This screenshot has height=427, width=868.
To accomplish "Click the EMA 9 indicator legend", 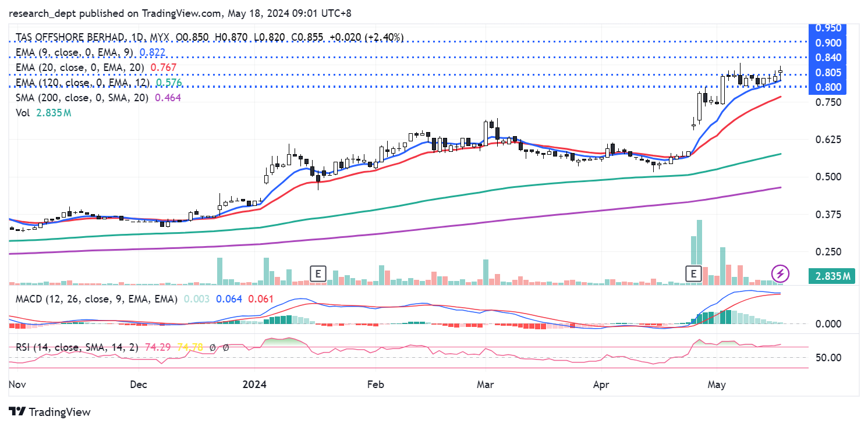I will tap(75, 52).
